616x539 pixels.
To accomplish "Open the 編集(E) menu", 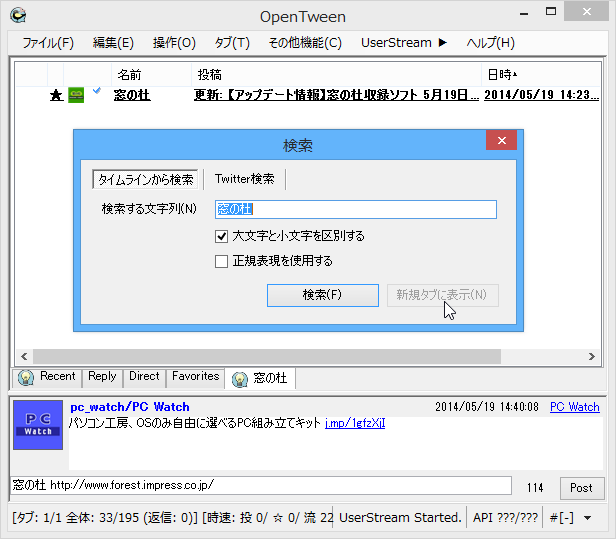I will tap(113, 42).
